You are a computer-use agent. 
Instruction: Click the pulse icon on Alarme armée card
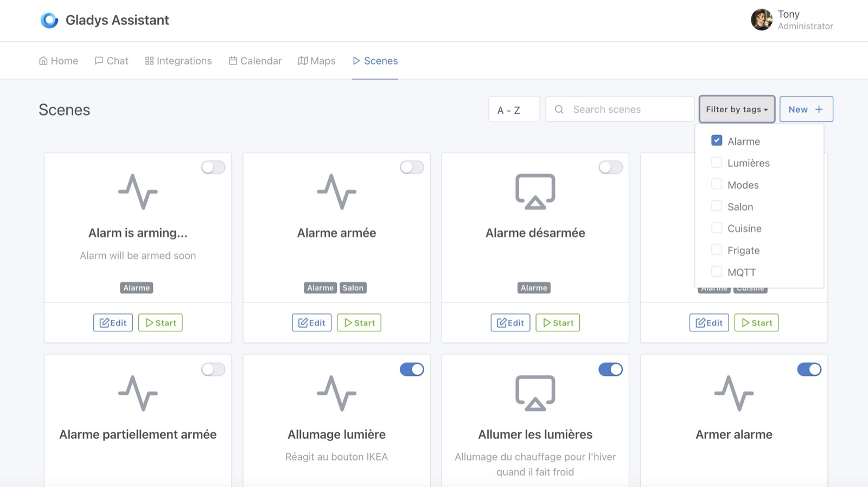[336, 191]
